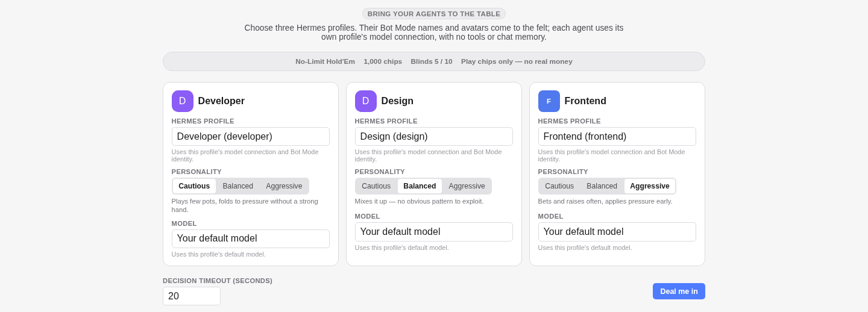Set Developer personality to Aggressive

(284, 186)
